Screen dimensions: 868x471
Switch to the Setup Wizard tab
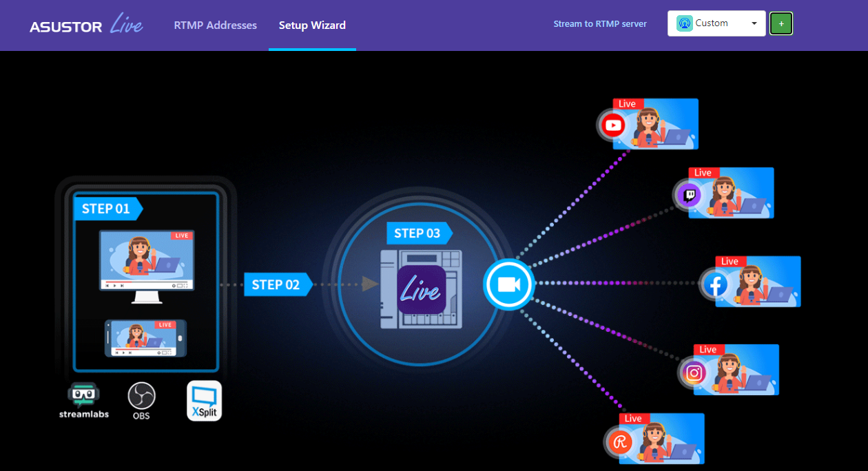[312, 25]
